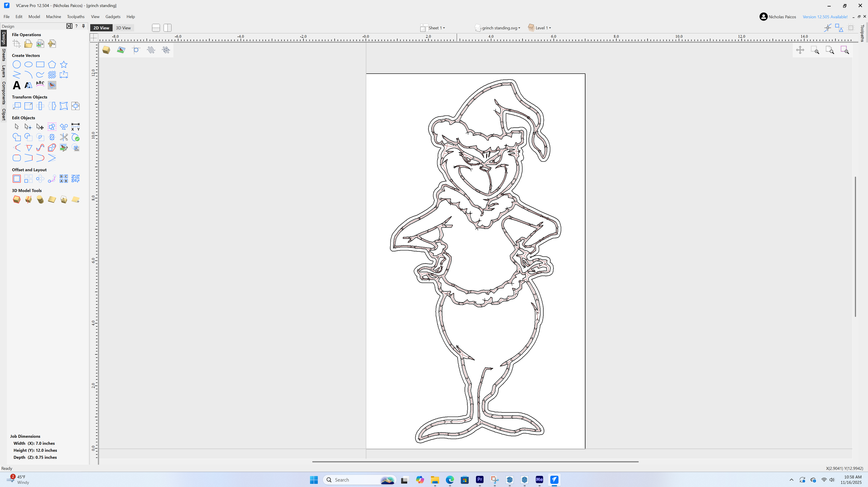The width and height of the screenshot is (868, 487).
Task: Click the Pan view arrows icon
Action: pos(800,50)
